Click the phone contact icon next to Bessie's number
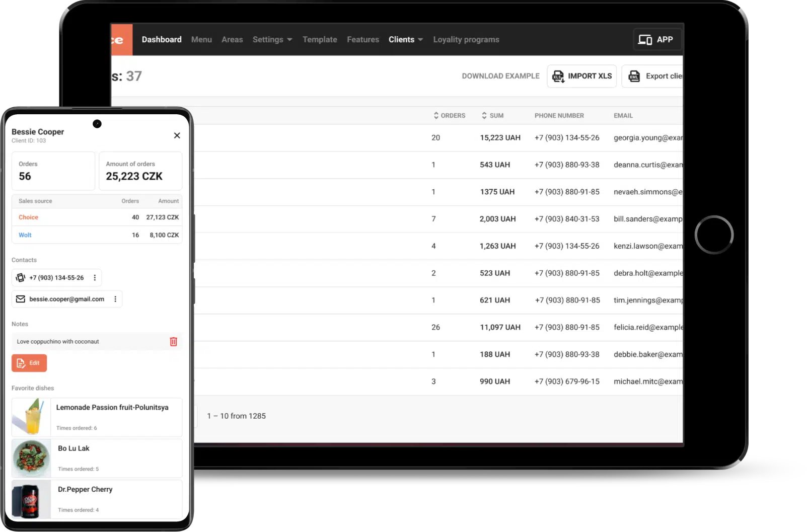The width and height of the screenshot is (807, 532). point(20,277)
